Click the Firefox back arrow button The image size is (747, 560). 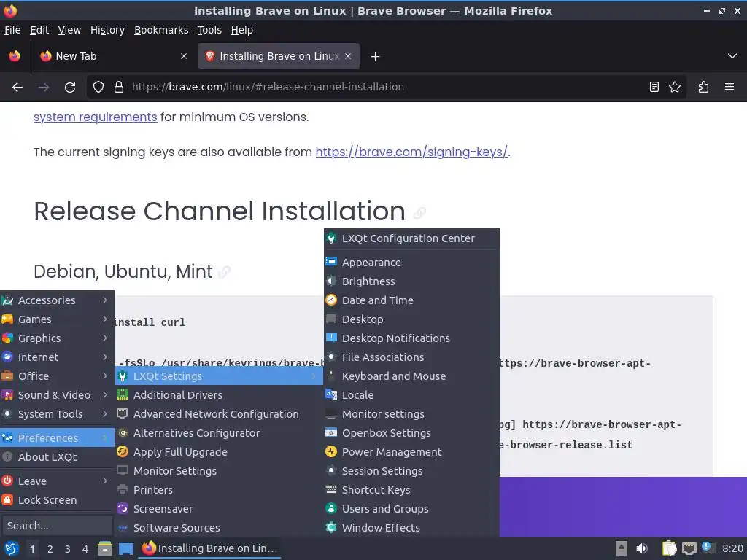18,87
